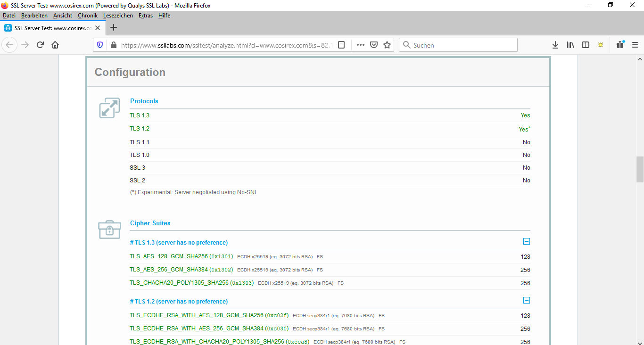The height and width of the screenshot is (345, 644).
Task: Collapse the TLS 1.2 cipher suites section
Action: point(527,301)
